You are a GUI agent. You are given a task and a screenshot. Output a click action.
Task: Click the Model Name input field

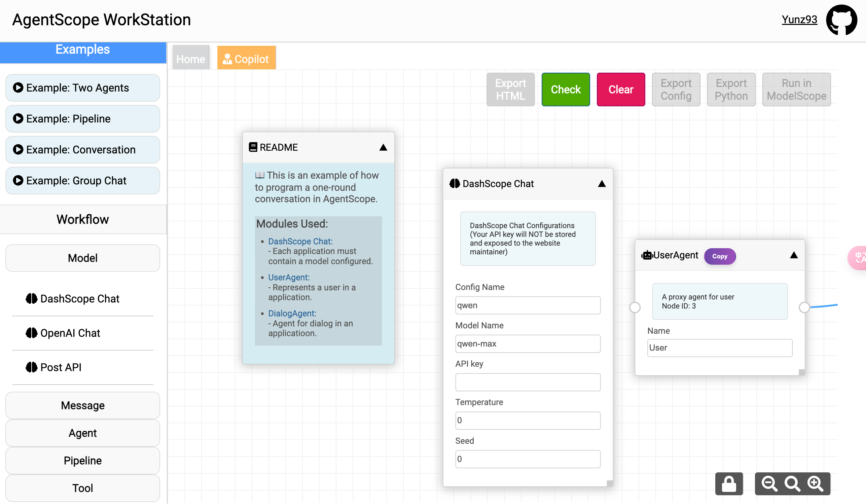click(528, 344)
